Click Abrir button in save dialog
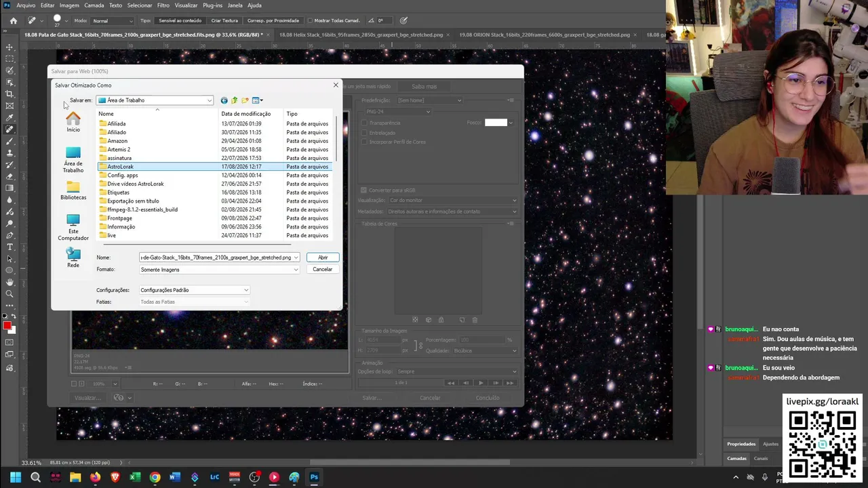Screen dimensions: 868x488 pos(323,258)
